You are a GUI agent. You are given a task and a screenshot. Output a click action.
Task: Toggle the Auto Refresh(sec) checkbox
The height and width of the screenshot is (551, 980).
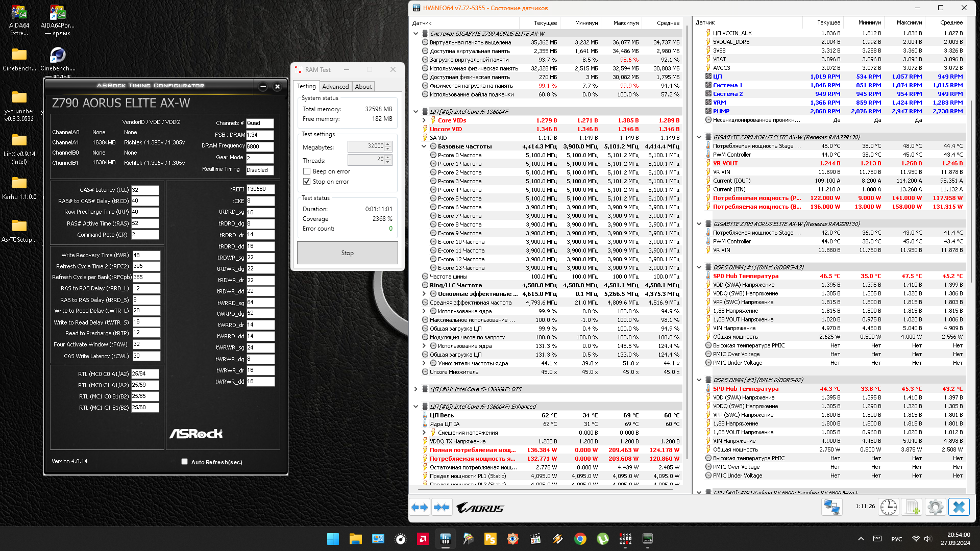[184, 462]
